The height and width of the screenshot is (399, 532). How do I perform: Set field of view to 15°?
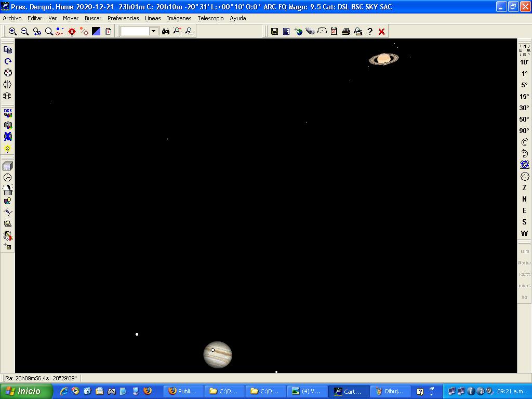(525, 96)
